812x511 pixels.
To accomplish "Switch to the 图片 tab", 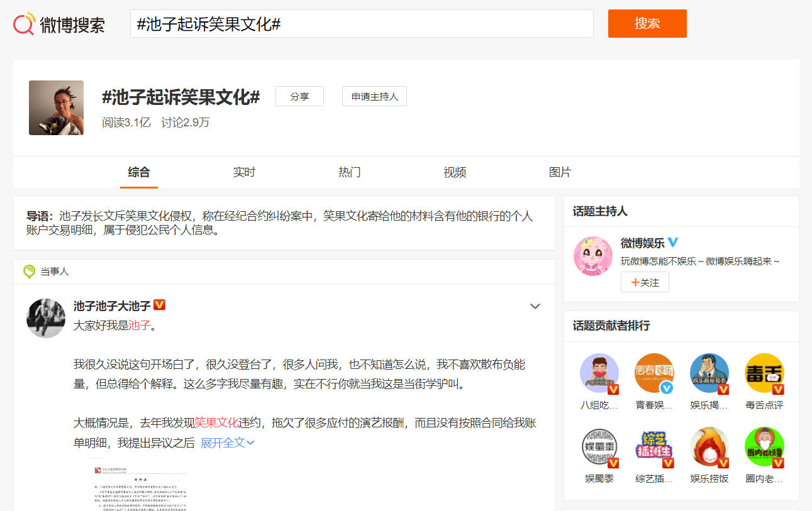I will click(x=560, y=172).
